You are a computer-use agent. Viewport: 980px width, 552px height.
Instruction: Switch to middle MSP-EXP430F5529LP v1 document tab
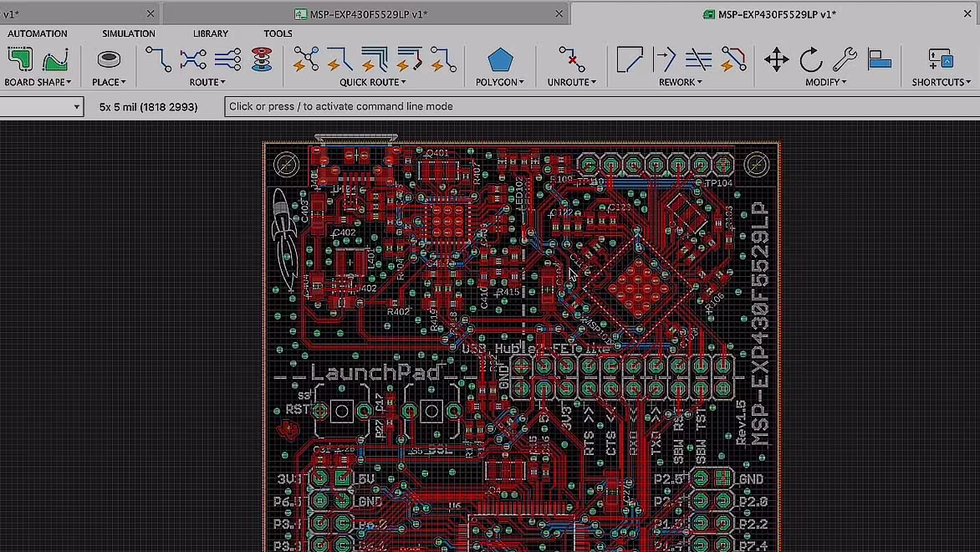point(361,13)
